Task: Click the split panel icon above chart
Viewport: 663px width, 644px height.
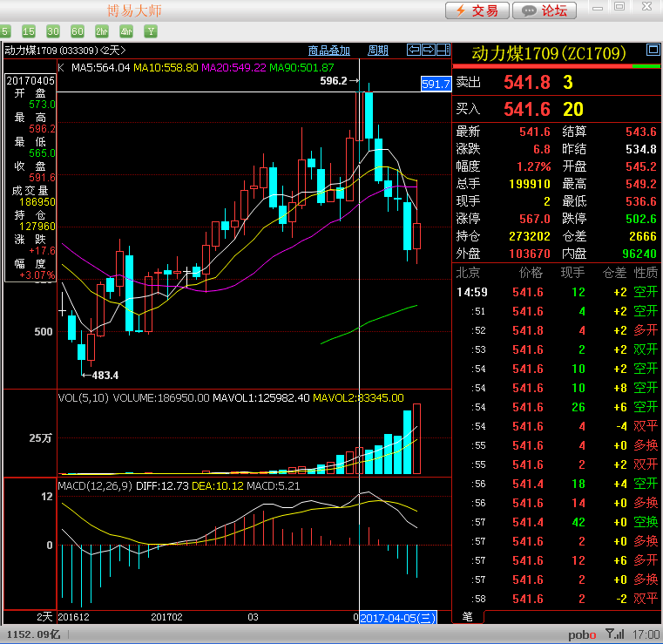Action: coord(442,50)
